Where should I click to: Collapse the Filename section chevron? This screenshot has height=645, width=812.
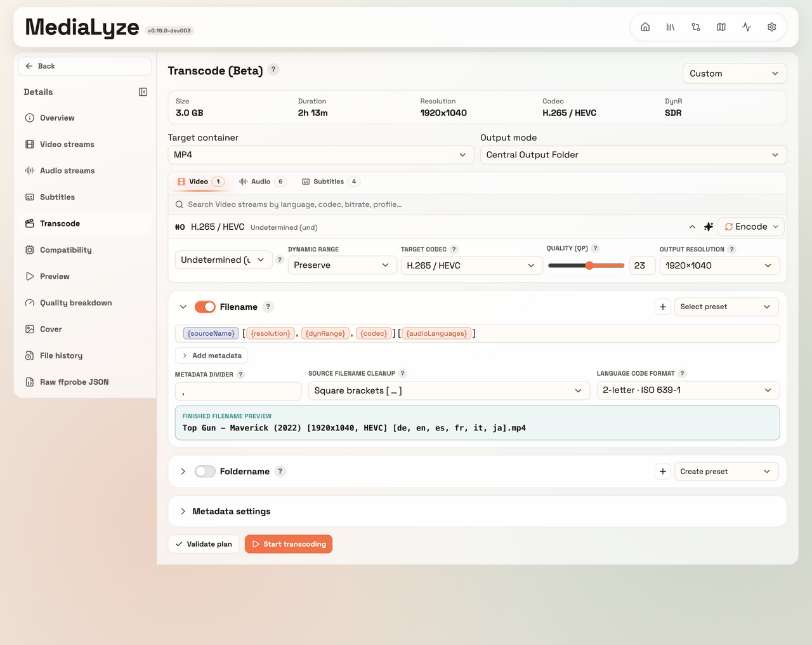pyautogui.click(x=183, y=307)
